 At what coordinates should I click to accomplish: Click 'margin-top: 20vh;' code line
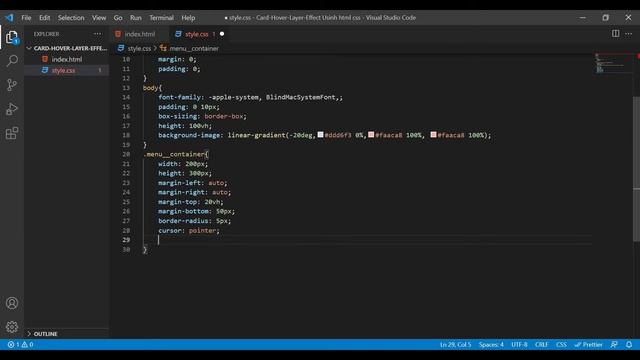click(x=191, y=202)
